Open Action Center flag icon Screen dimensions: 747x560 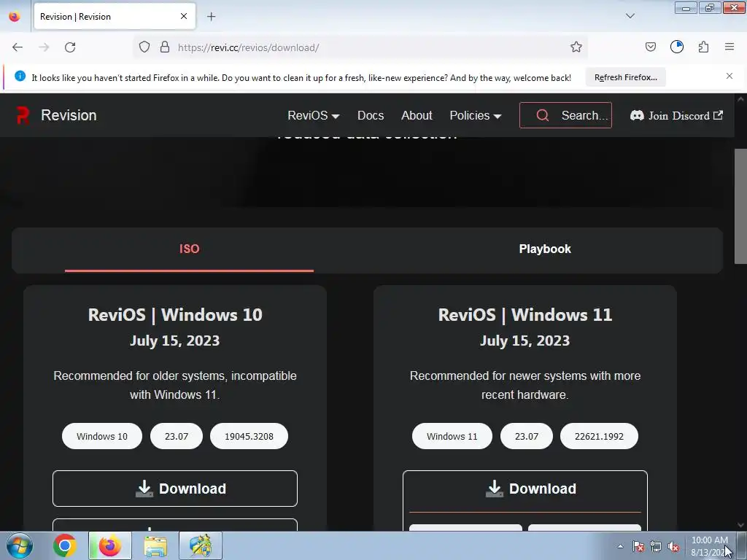(638, 546)
